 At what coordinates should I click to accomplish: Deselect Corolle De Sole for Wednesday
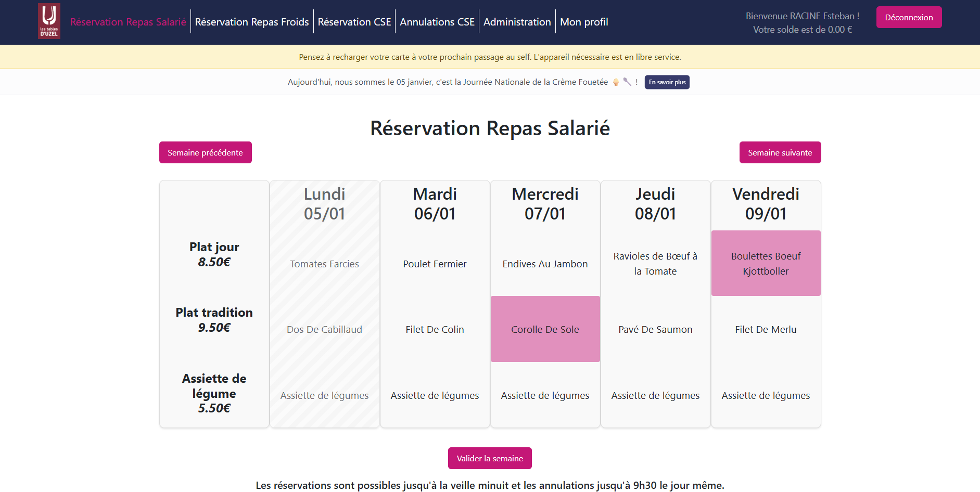pyautogui.click(x=545, y=329)
